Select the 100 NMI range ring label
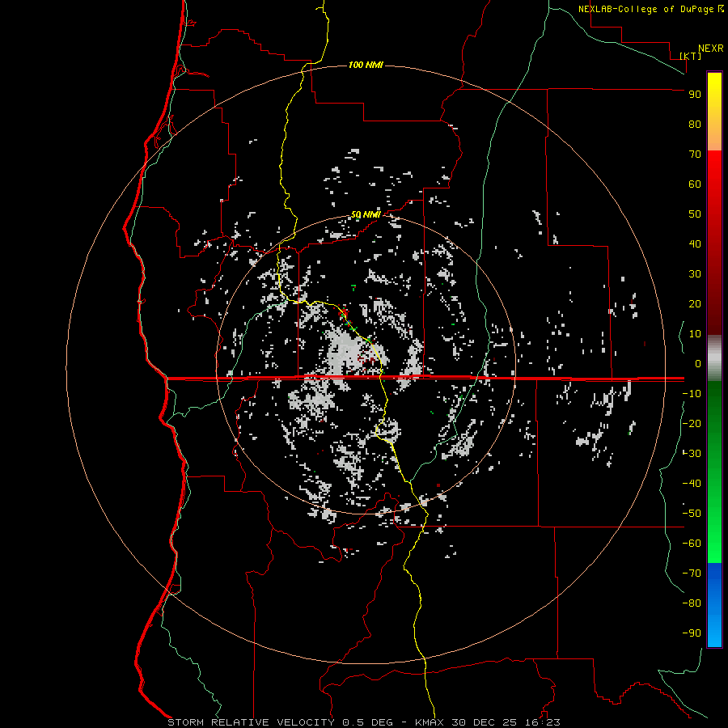728x728 pixels. [366, 65]
